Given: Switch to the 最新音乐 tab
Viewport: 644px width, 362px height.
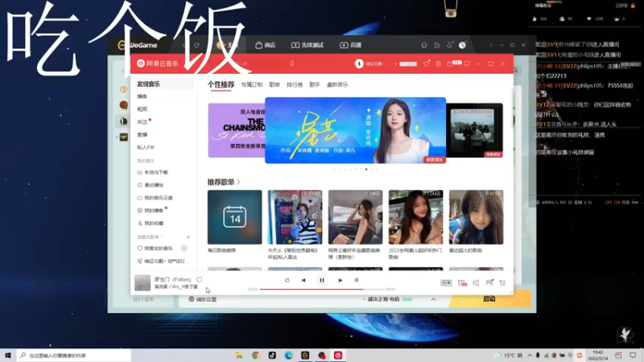Looking at the screenshot, I should coord(337,84).
